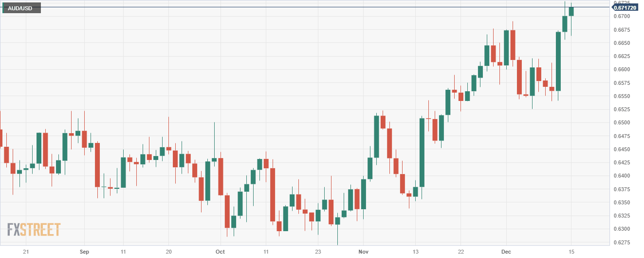644x258 pixels.
Task: Click the 22 date axis label
Action: [460, 252]
